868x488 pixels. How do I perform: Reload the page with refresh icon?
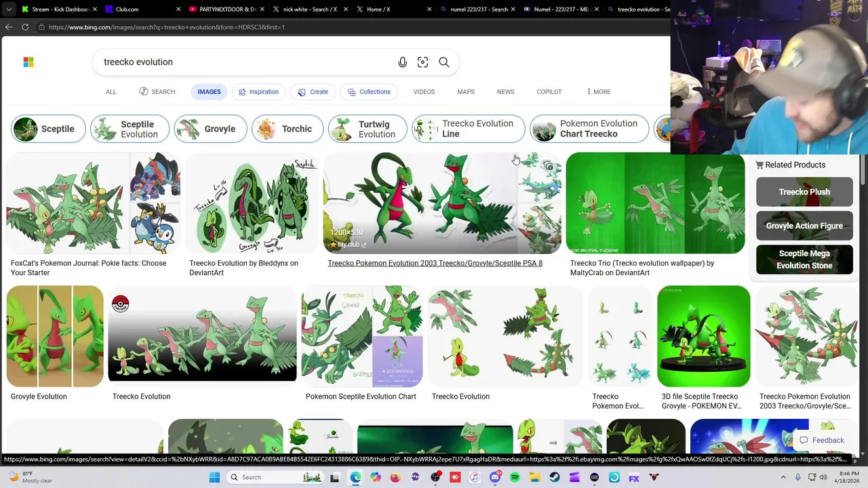(x=25, y=27)
